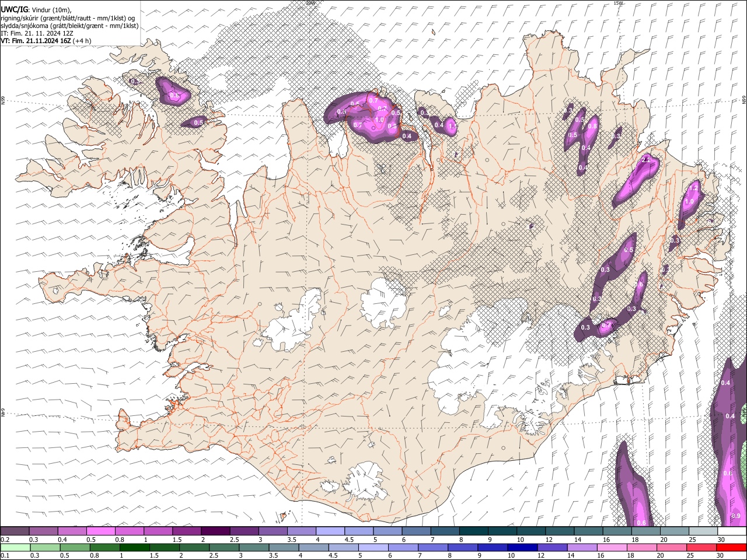Click the 2.2 precipitation value on the map
Screen dimensions: 747x560
tap(646, 159)
